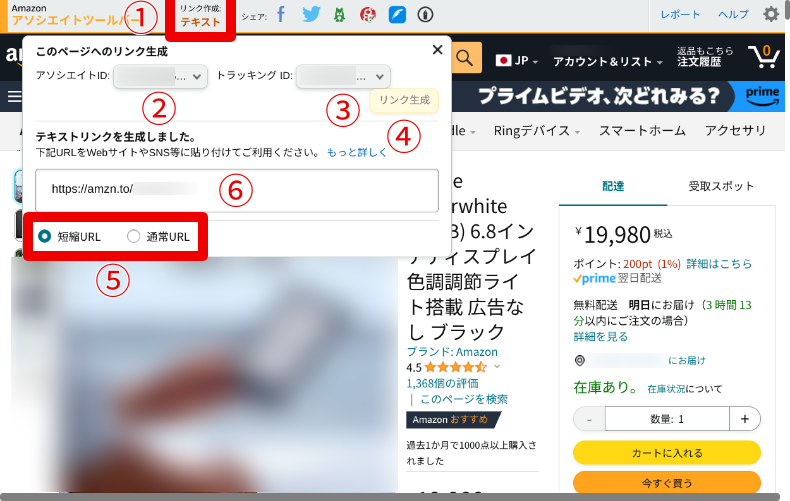The width and height of the screenshot is (790, 501).
Task: Increase quantity with plus button
Action: [x=745, y=419]
